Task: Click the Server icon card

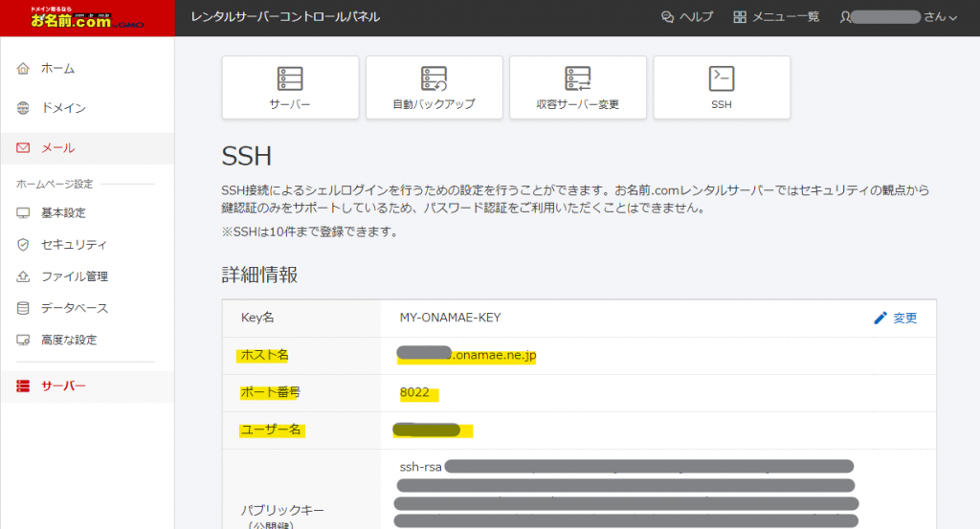Action: pyautogui.click(x=290, y=87)
